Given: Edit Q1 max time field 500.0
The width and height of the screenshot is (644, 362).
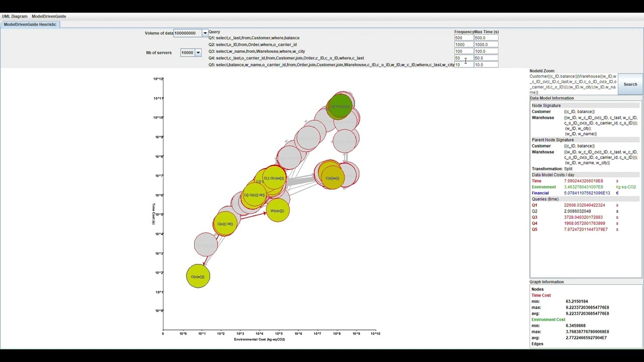Looking at the screenshot, I should (486, 38).
